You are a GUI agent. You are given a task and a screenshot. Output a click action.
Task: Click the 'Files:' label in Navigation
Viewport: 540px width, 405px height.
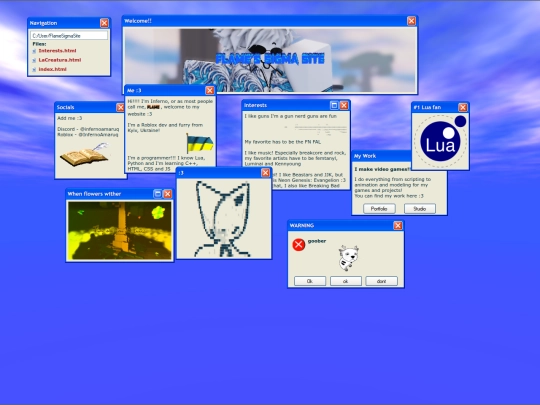click(39, 44)
